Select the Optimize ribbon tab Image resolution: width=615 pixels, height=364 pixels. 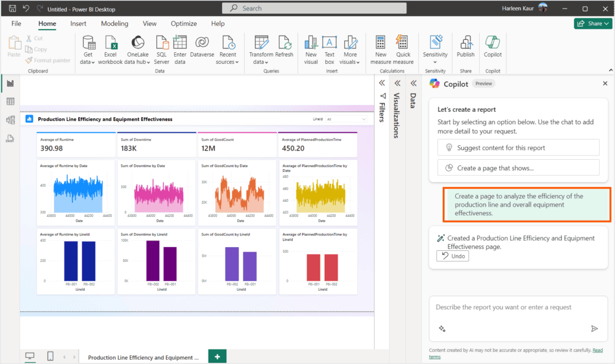click(x=183, y=23)
